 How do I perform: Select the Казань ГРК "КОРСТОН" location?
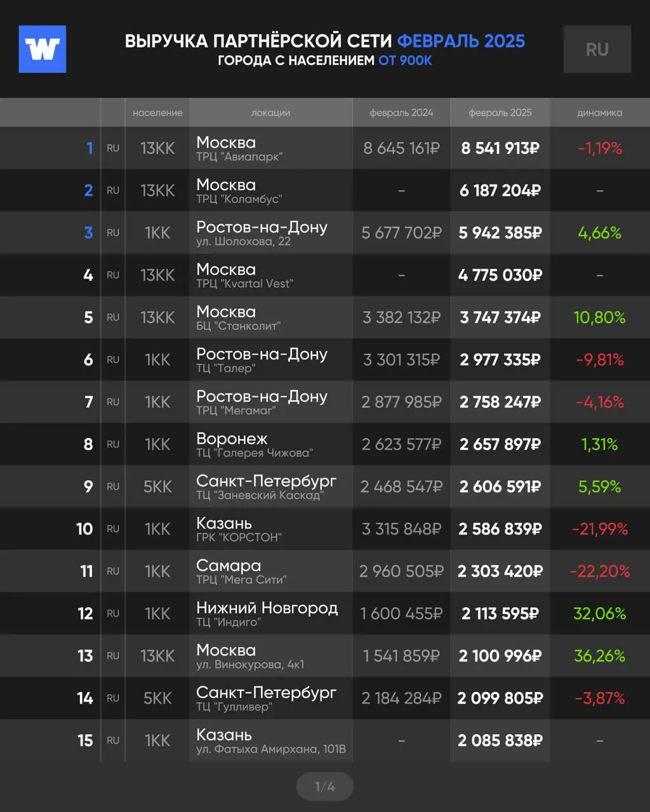(x=239, y=529)
